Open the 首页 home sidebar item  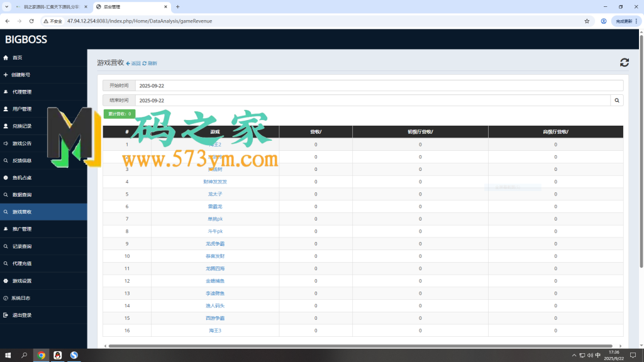click(43, 57)
